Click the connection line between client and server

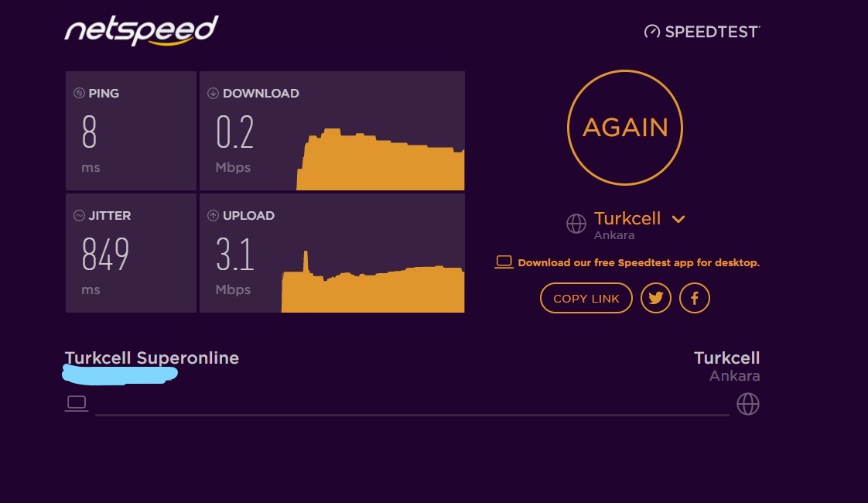click(412, 415)
